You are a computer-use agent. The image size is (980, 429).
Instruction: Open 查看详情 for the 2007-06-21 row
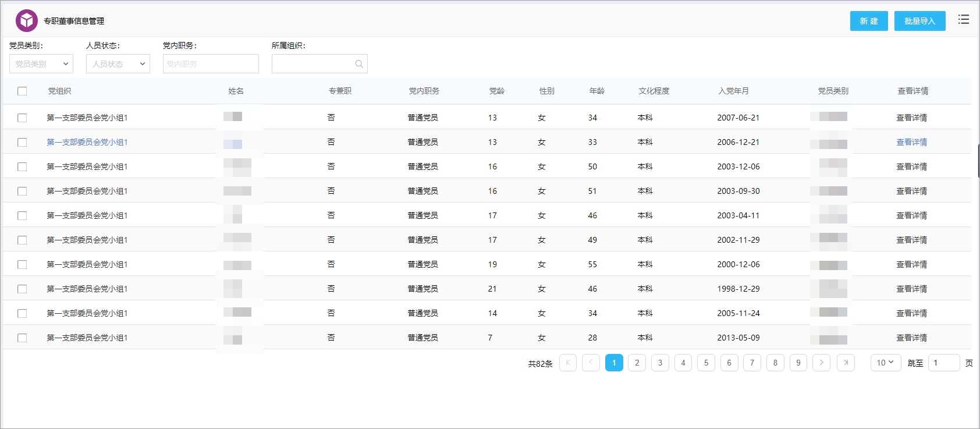(x=912, y=118)
